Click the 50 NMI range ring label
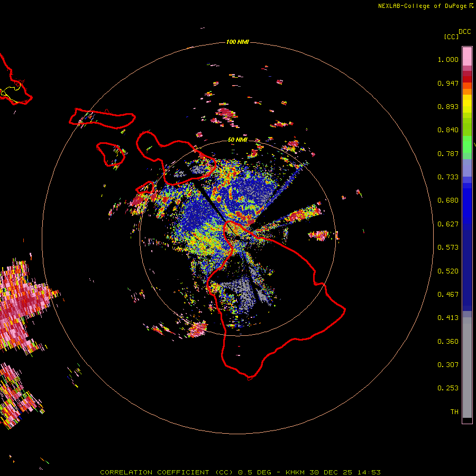The image size is (476, 476). click(x=237, y=140)
